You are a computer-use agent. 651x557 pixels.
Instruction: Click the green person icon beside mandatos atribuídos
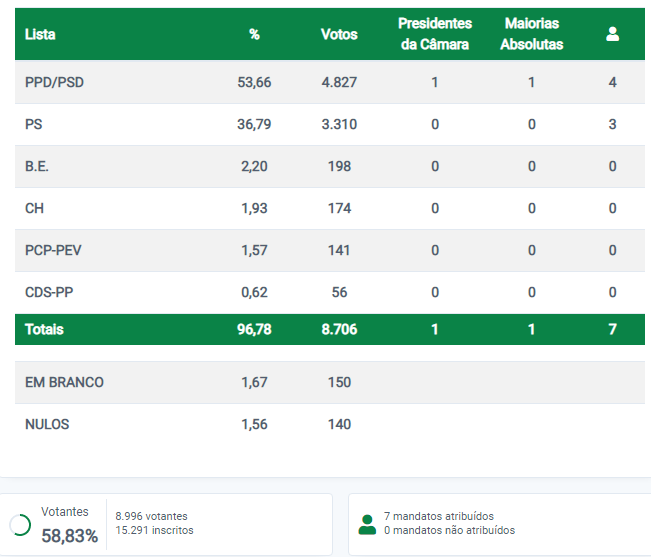[367, 524]
